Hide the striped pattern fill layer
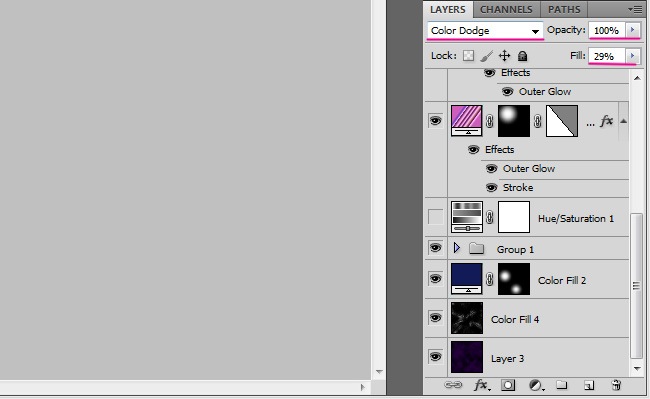The image size is (650, 399). coord(435,121)
